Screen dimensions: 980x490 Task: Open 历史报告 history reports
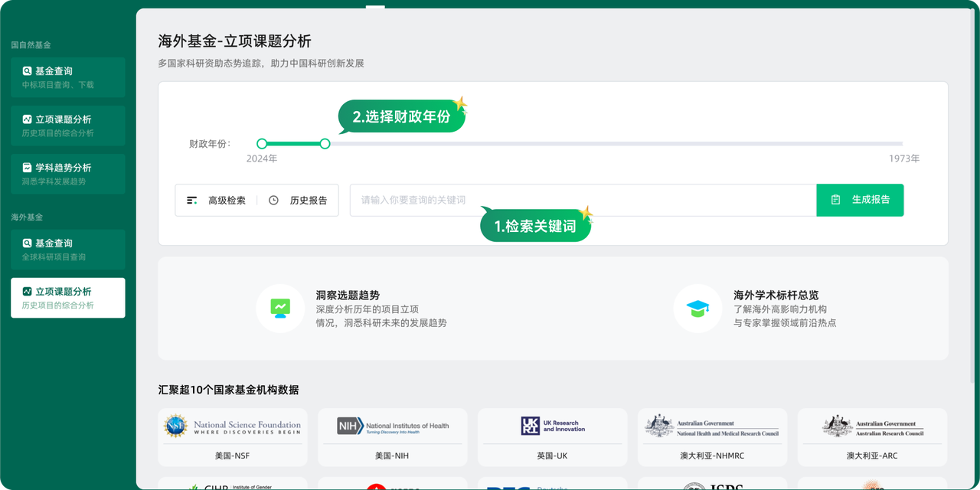coord(299,201)
